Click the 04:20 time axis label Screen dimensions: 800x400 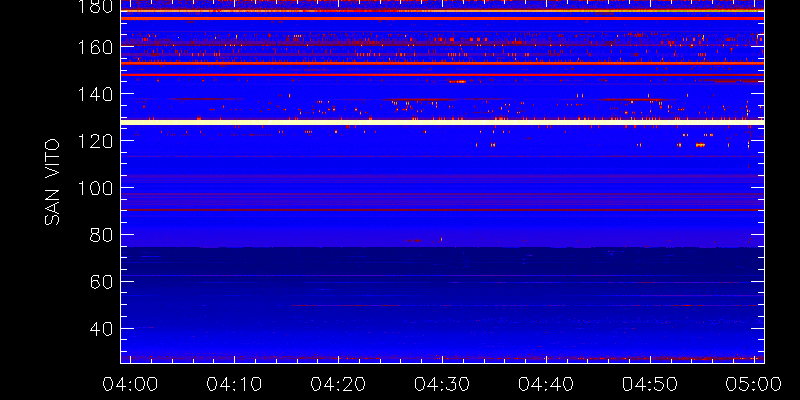(338, 384)
